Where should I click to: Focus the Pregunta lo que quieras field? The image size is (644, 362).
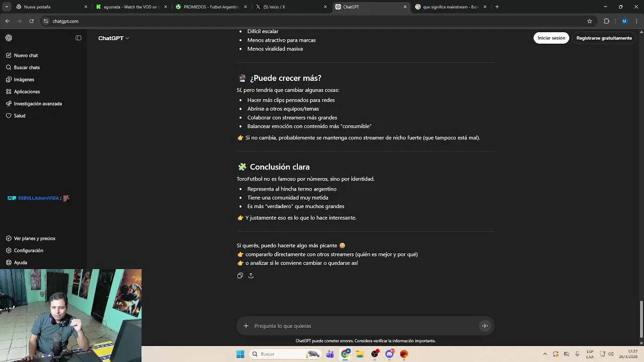(365, 326)
